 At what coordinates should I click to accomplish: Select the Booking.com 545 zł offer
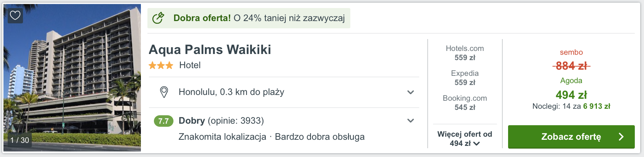465,103
